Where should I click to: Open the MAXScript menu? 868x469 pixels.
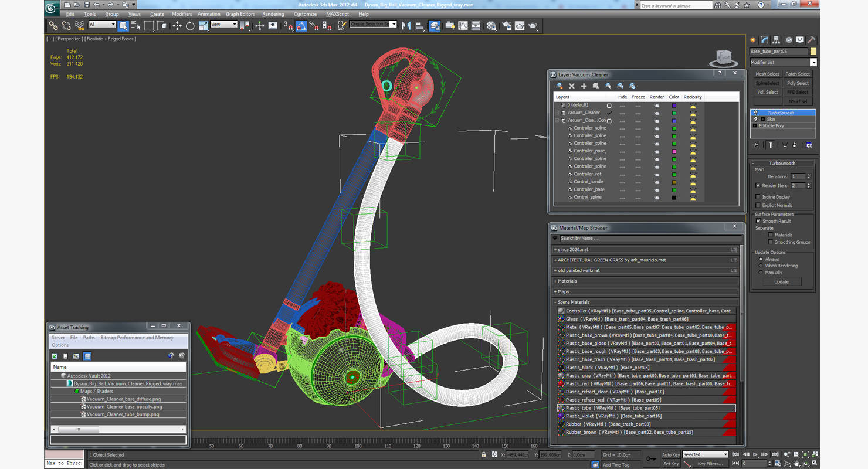pos(338,14)
